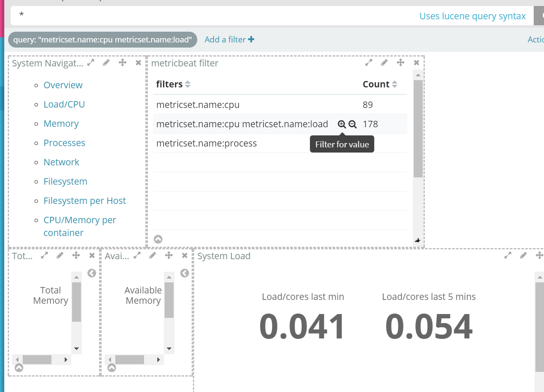The image size is (544, 392).
Task: Click metricbeat filter vertical scrollbar
Action: point(418,129)
